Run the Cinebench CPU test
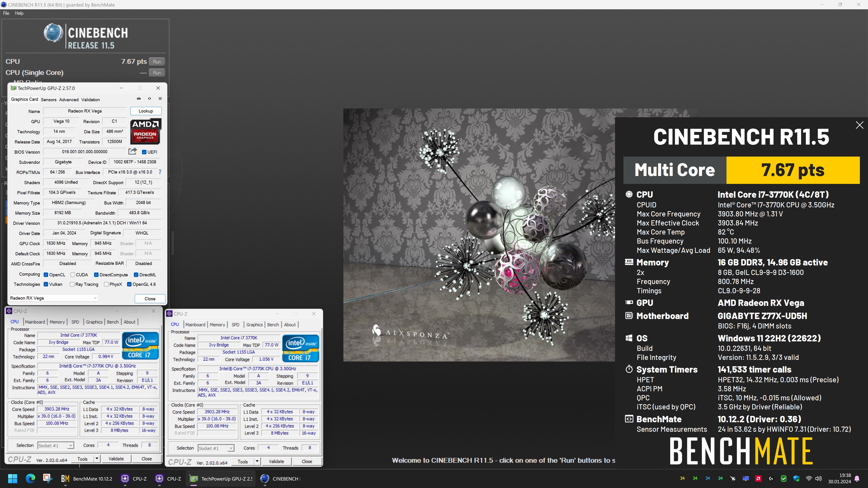 (157, 62)
